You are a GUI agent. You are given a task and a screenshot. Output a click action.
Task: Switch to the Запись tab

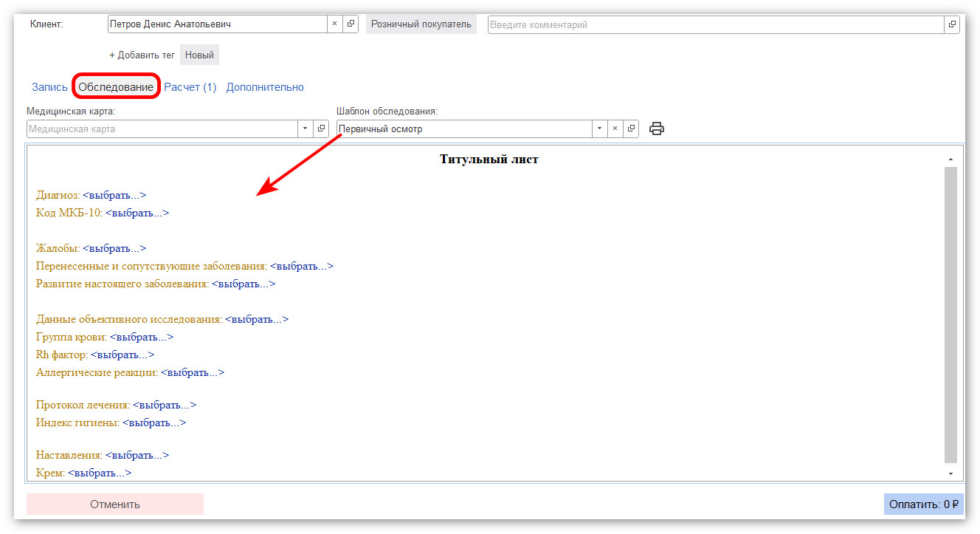(x=49, y=87)
